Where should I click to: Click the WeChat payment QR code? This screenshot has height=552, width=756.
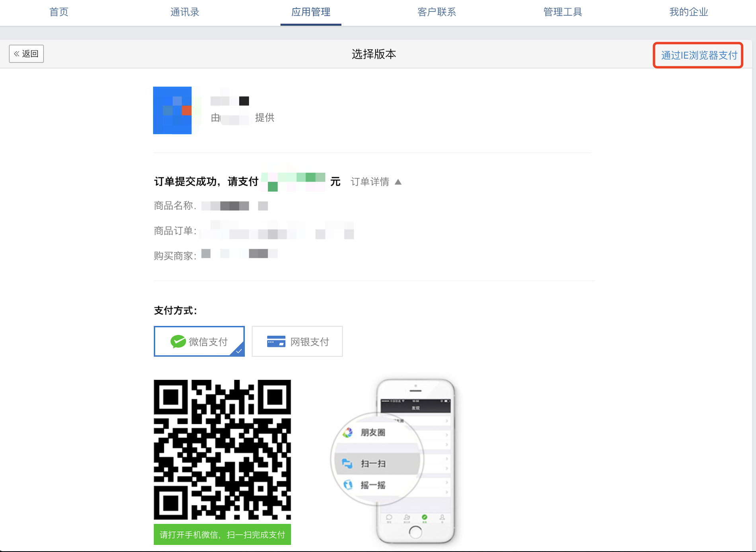[222, 449]
